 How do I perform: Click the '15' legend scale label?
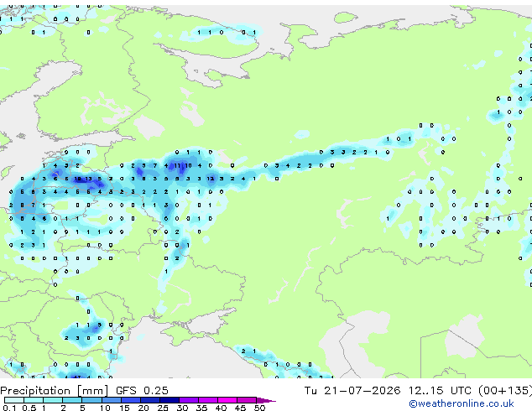(x=124, y=408)
